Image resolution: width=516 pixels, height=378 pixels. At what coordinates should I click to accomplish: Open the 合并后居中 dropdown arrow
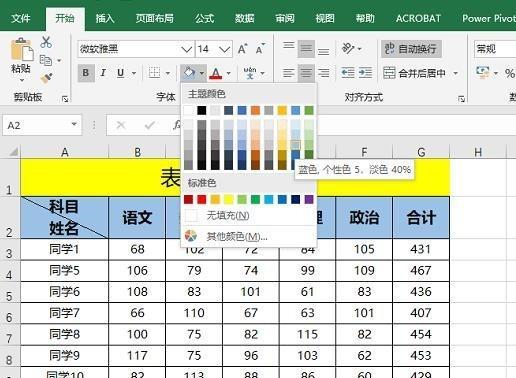(455, 73)
